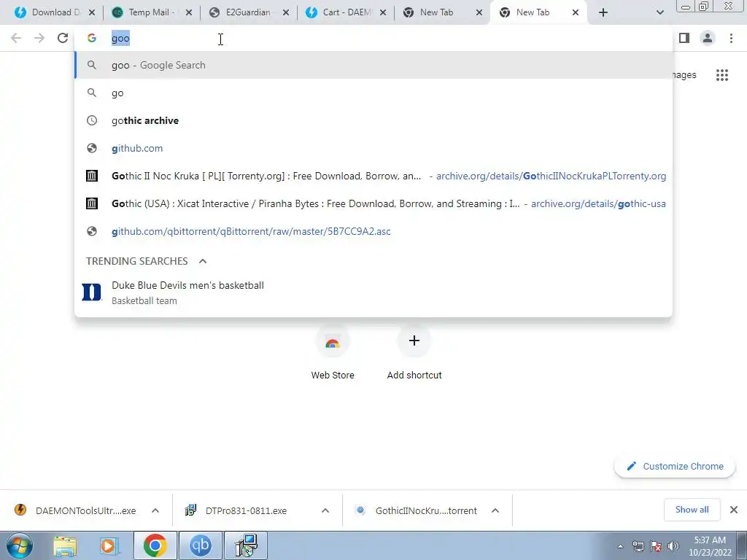The width and height of the screenshot is (747, 560).
Task: Close the Download tab
Action: [92, 12]
